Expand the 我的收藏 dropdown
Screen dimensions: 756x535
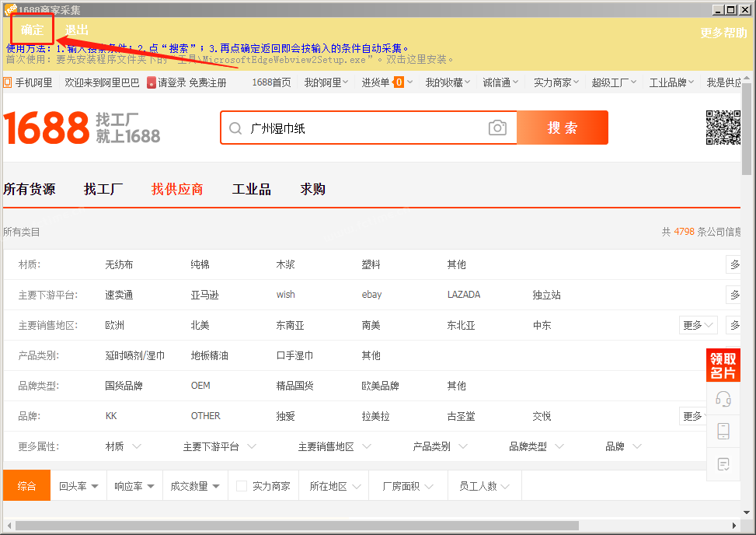tap(447, 82)
